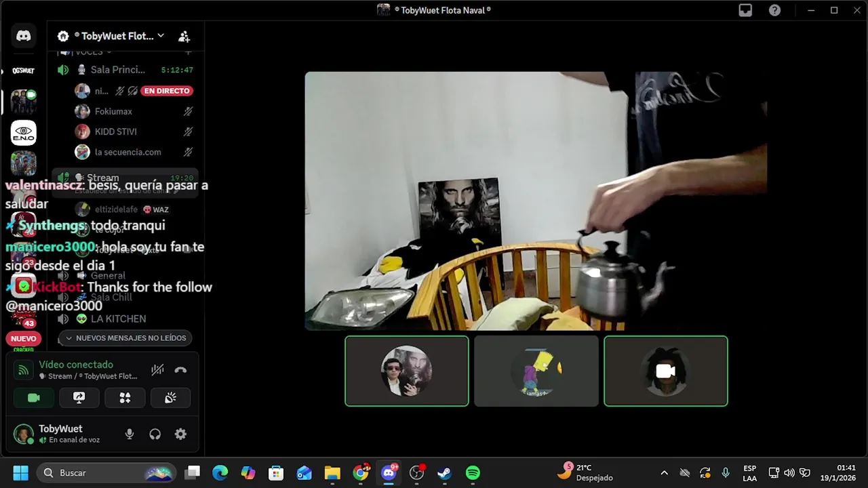
Task: View Fokiumax user in voice list
Action: point(134,111)
